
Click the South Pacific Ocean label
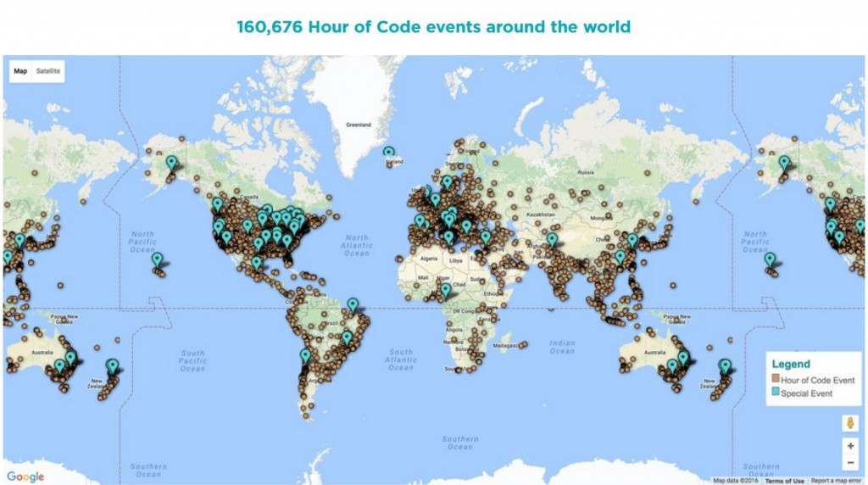pyautogui.click(x=192, y=360)
